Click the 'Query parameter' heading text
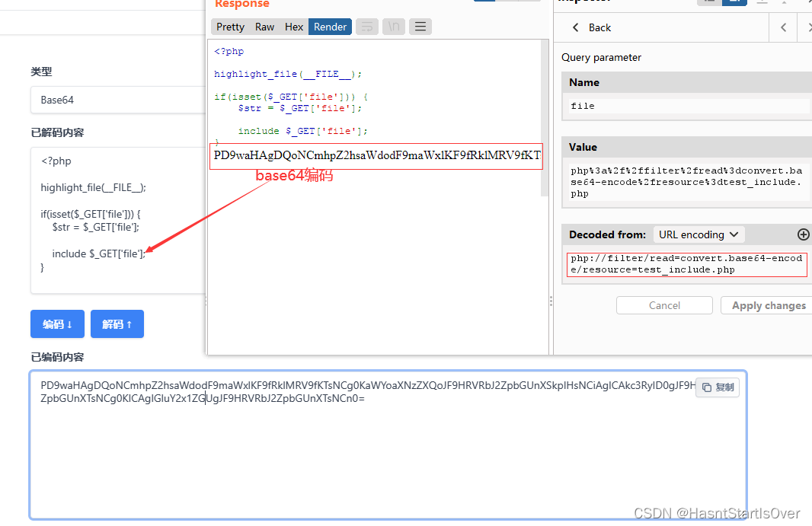The height and width of the screenshot is (526, 812). tap(601, 57)
